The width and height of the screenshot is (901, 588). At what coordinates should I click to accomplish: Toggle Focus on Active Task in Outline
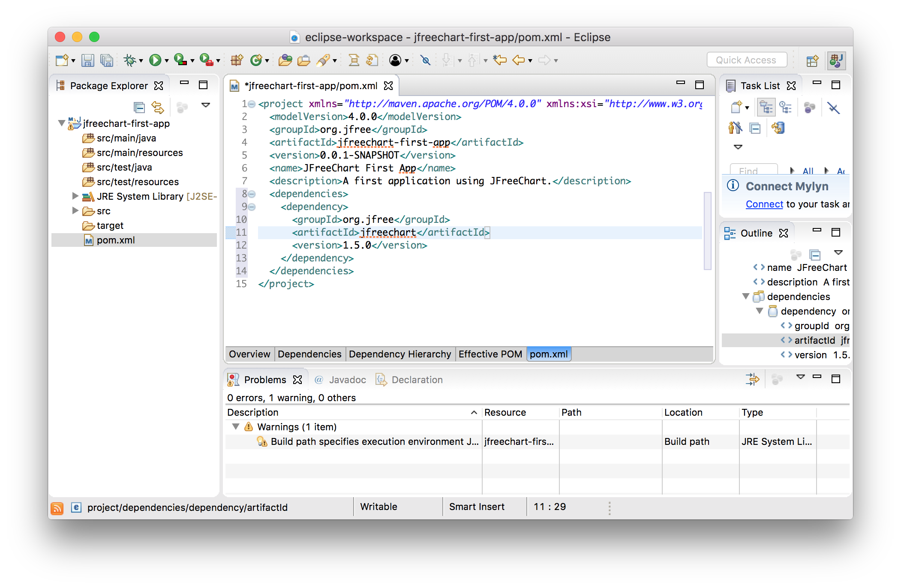796,255
